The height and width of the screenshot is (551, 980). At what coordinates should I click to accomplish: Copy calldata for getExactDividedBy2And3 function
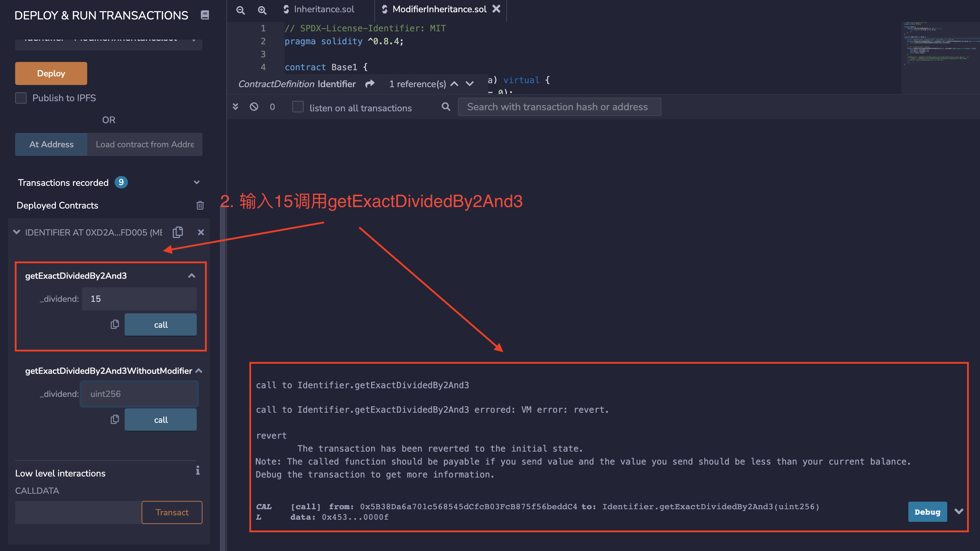115,324
